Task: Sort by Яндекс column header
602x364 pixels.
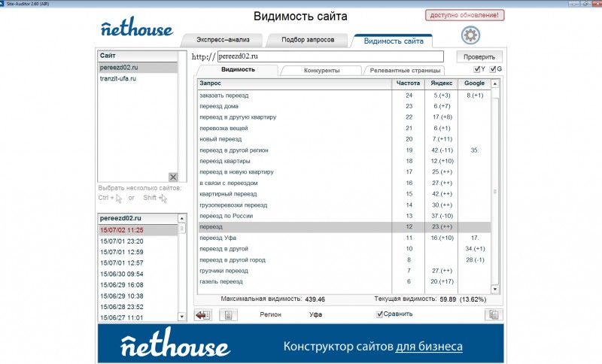Action: coord(442,83)
